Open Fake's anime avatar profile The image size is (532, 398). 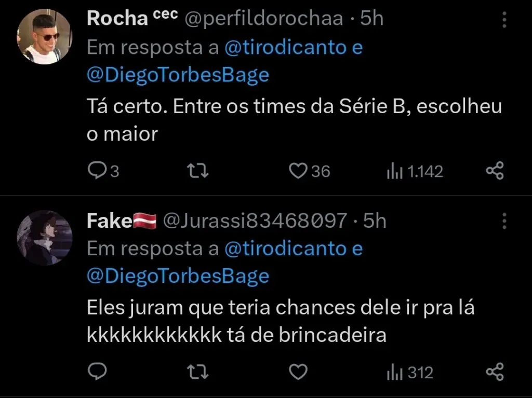pos(44,237)
